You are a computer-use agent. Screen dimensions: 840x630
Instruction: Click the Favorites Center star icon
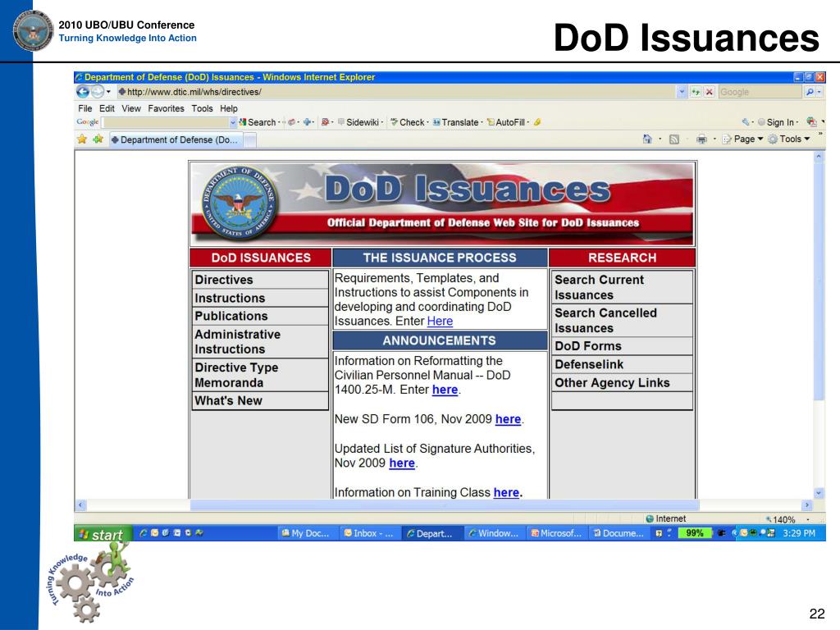[x=82, y=139]
